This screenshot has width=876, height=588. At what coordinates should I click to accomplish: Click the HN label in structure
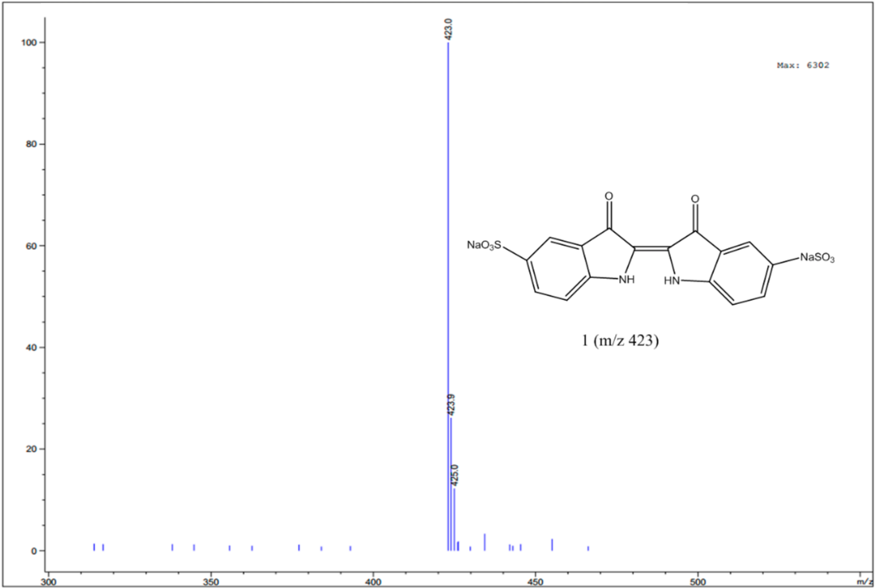tap(672, 280)
